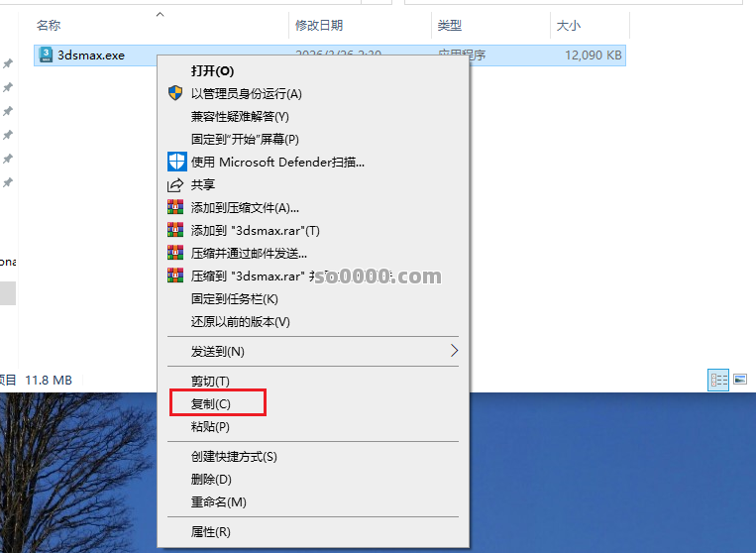Sort by 修改日期 column header
This screenshot has width=756, height=553.
tap(319, 25)
